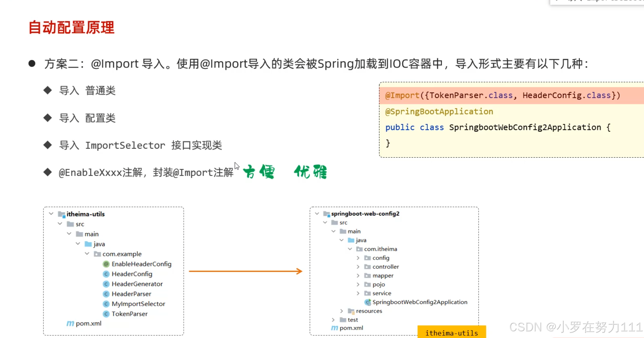Click the EnableHeaderConfig annotation icon
Screen dimensions: 644x338
coord(106,264)
